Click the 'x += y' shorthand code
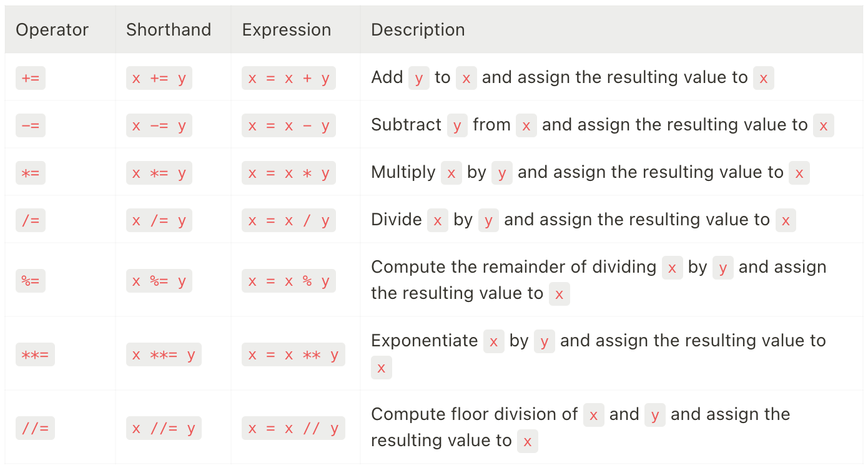 [159, 78]
